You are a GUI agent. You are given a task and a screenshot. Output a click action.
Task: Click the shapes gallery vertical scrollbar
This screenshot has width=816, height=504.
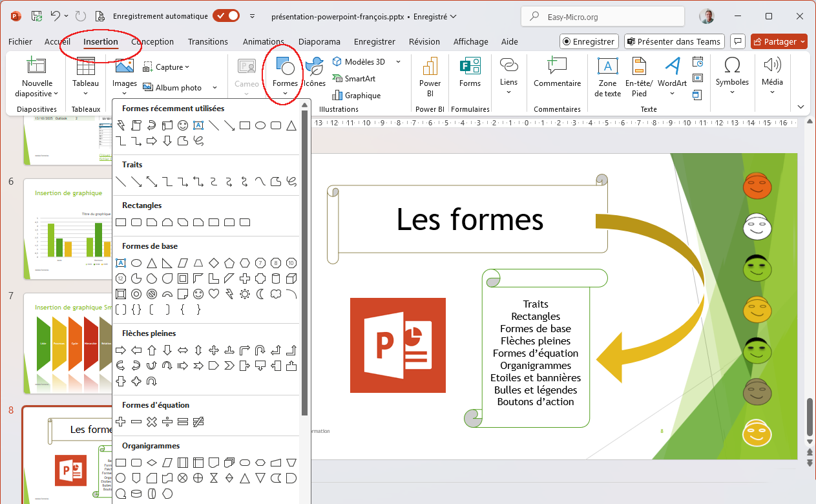305,258
